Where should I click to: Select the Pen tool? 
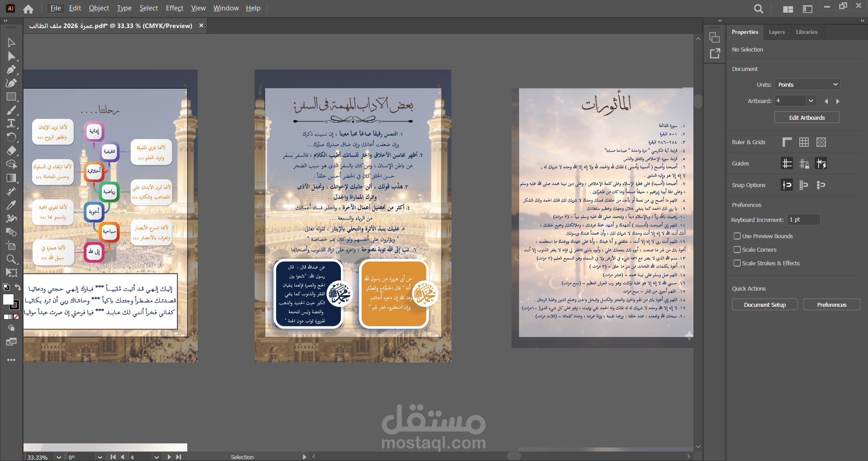point(11,70)
